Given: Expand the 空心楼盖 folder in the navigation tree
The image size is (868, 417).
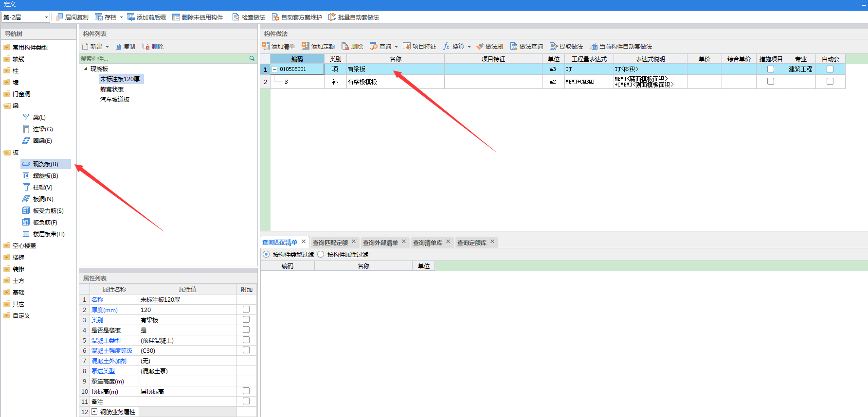Looking at the screenshot, I should click(7, 246).
